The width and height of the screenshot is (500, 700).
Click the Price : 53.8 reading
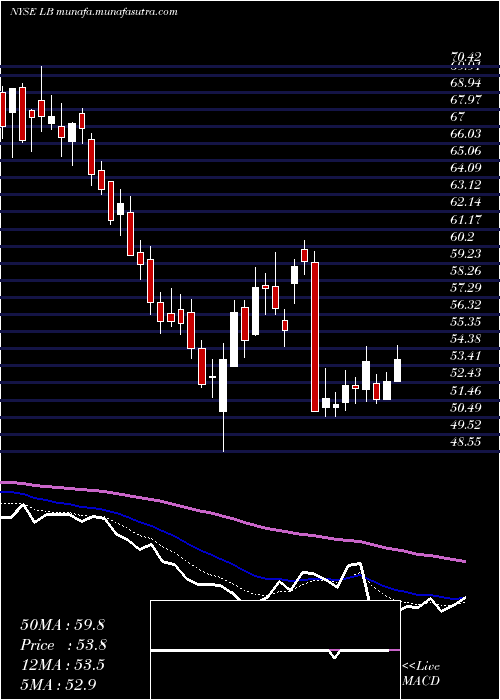[x=64, y=645]
